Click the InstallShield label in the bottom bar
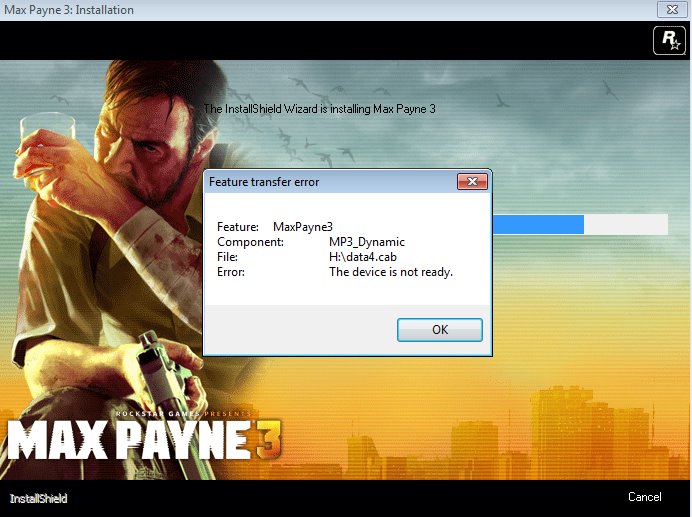692x517 pixels. click(x=38, y=498)
